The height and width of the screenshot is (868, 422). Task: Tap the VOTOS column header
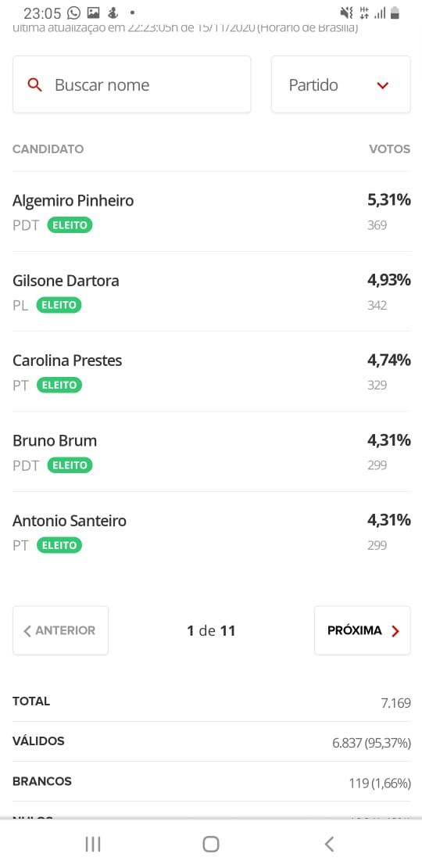pos(390,149)
